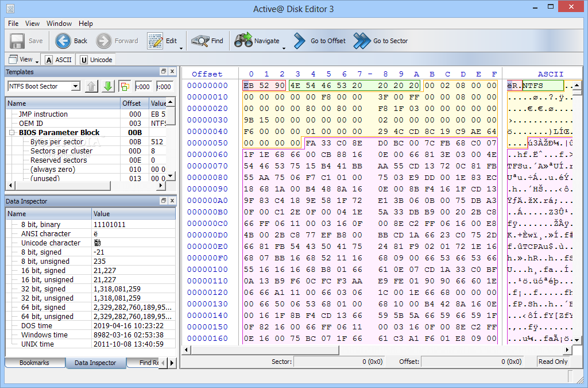Click the templates list horizontal scrollbar
Viewport: 588px width, 388px height.
pos(62,185)
